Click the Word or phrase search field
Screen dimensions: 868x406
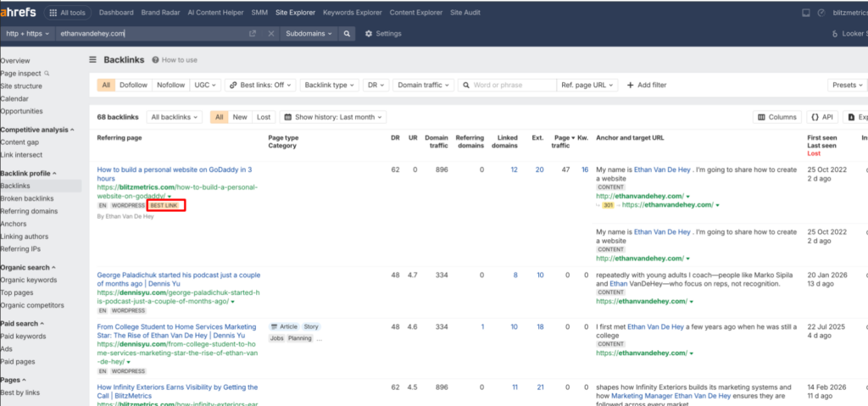pyautogui.click(x=507, y=85)
